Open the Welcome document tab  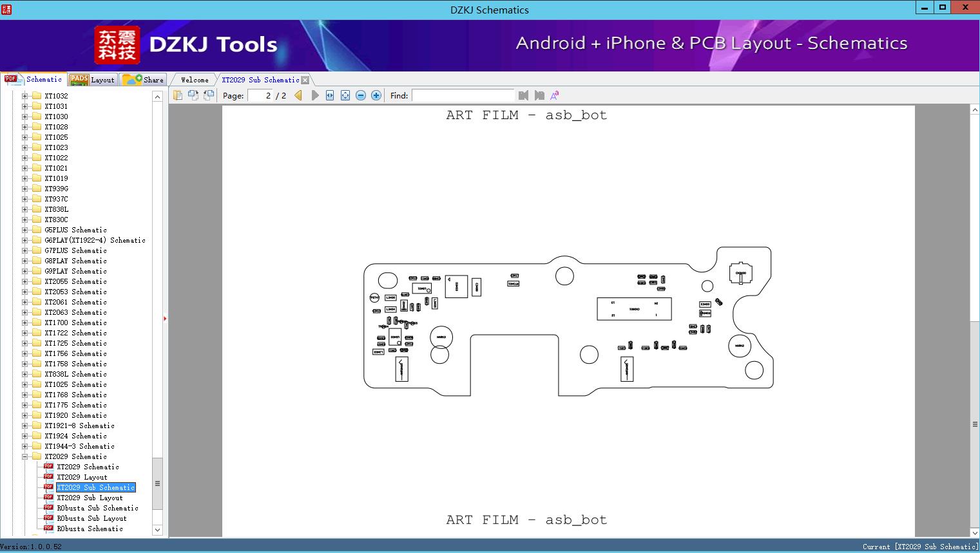(x=195, y=80)
